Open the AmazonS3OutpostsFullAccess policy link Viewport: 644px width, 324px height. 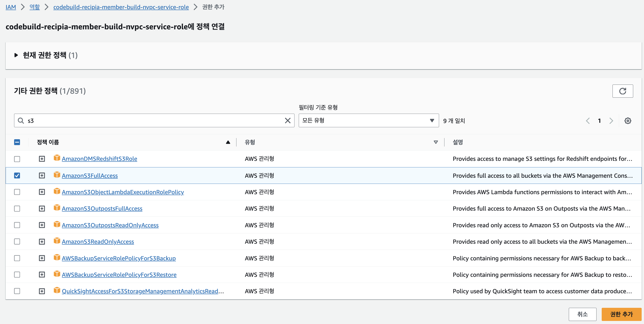[x=102, y=208]
